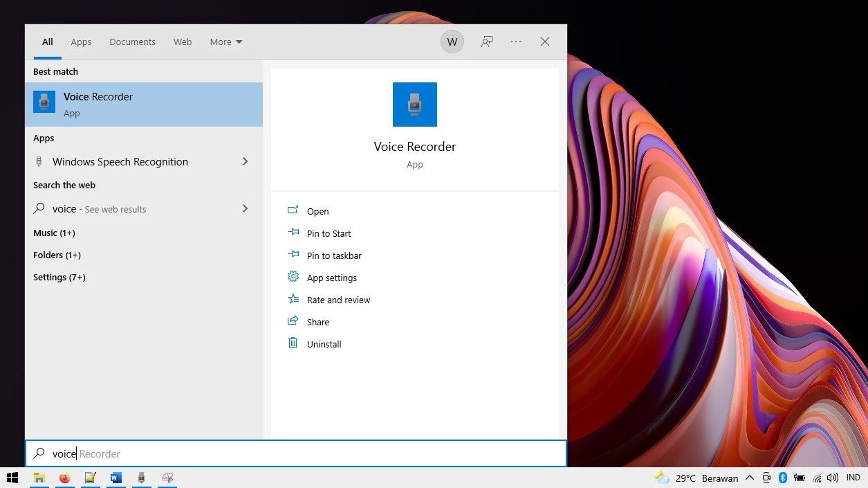
Task: Open Voice Recorder from the taskbar
Action: (142, 478)
